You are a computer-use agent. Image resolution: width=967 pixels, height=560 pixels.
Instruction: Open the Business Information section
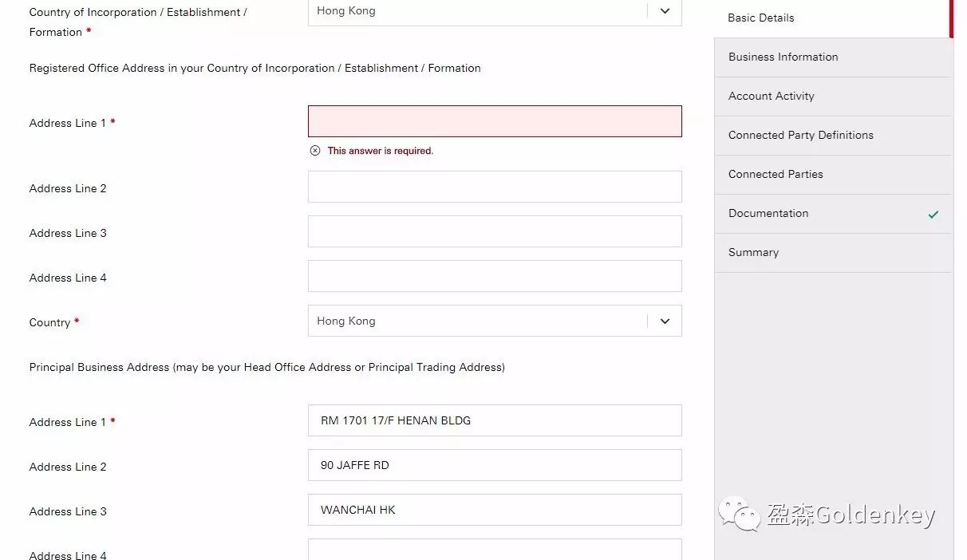[783, 57]
